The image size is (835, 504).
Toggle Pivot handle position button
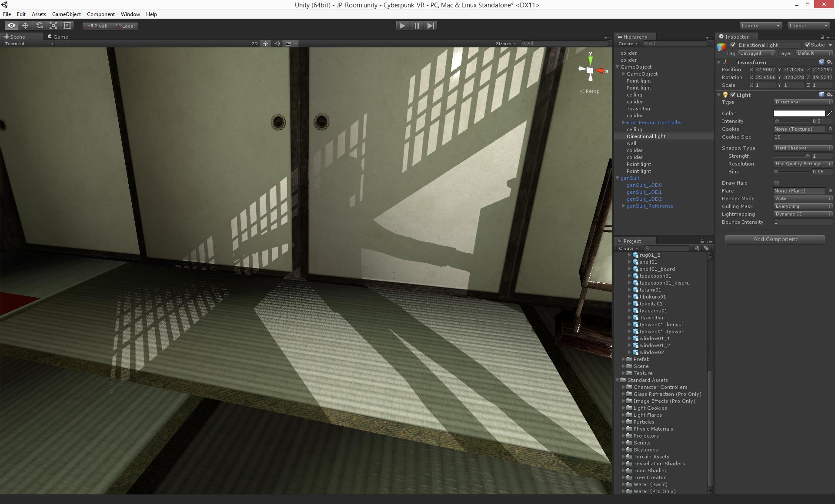[x=97, y=26]
